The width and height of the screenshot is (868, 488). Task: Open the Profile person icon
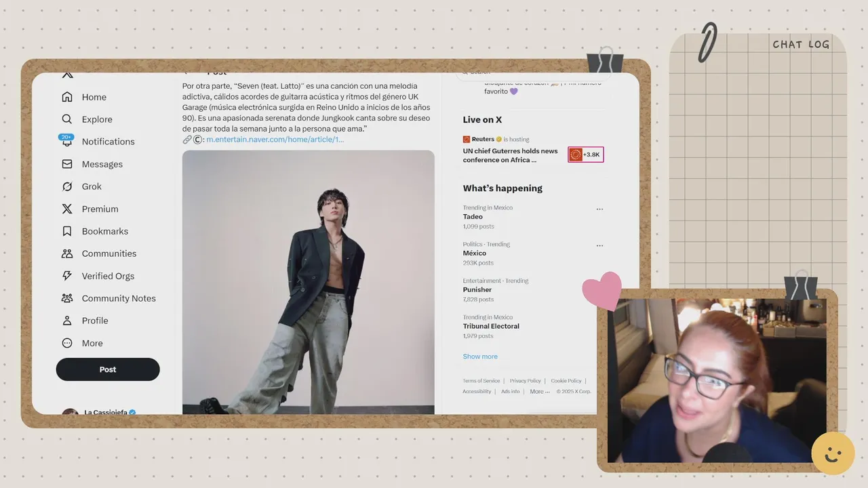67,321
